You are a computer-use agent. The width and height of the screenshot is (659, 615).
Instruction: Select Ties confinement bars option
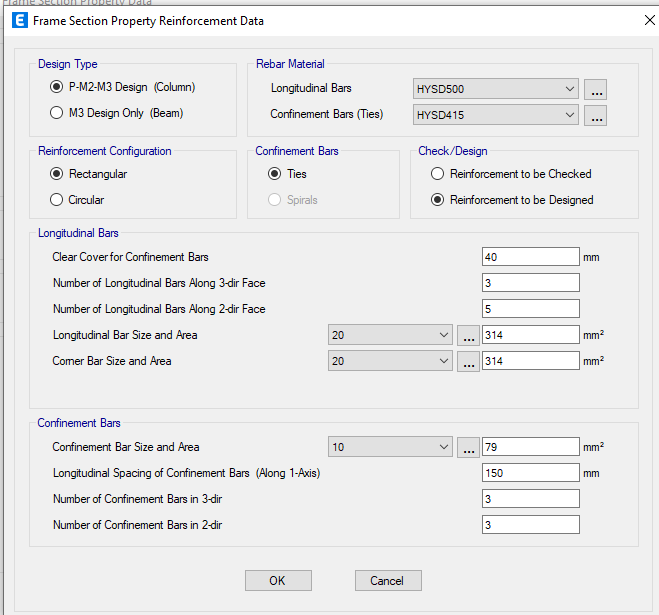[274, 174]
